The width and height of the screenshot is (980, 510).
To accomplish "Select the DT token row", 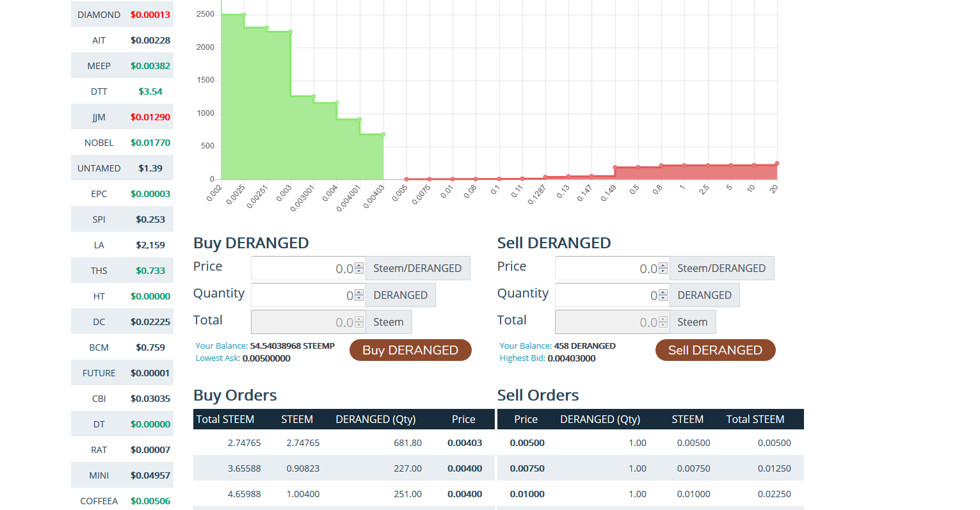I will pos(122,424).
